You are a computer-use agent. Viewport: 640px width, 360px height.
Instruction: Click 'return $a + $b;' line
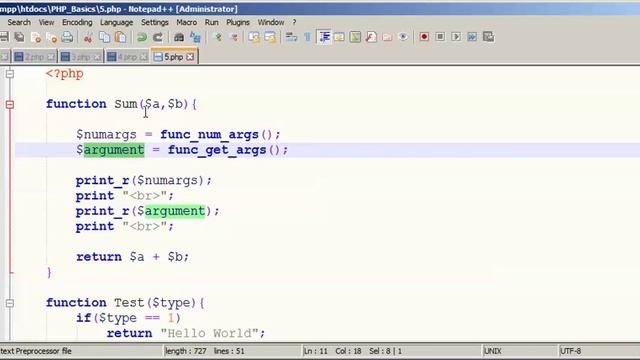tap(132, 257)
